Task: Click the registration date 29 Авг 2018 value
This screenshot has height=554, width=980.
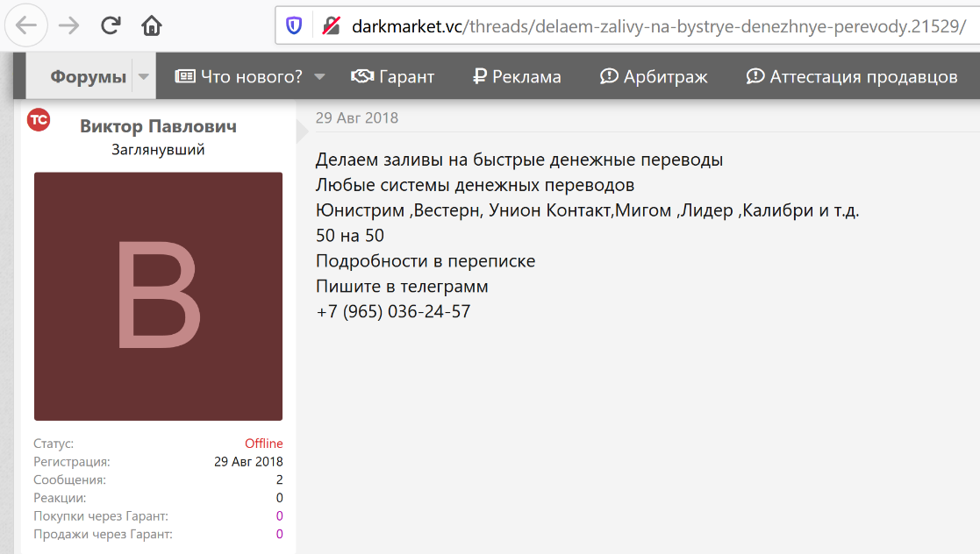Action: pos(249,462)
